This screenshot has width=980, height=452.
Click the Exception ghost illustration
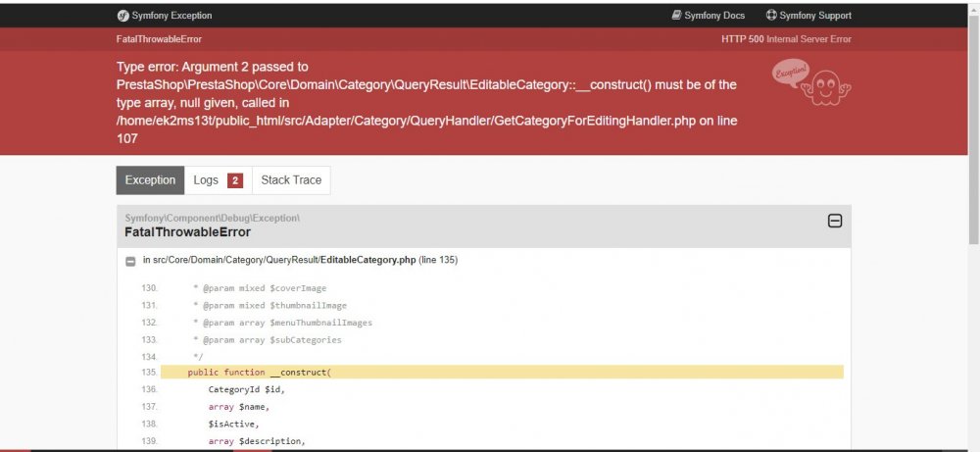[811, 81]
